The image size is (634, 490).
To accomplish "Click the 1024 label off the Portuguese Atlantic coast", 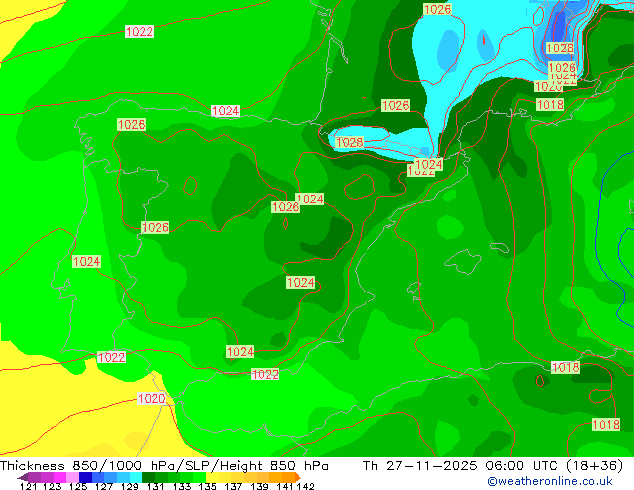I will 87,262.
